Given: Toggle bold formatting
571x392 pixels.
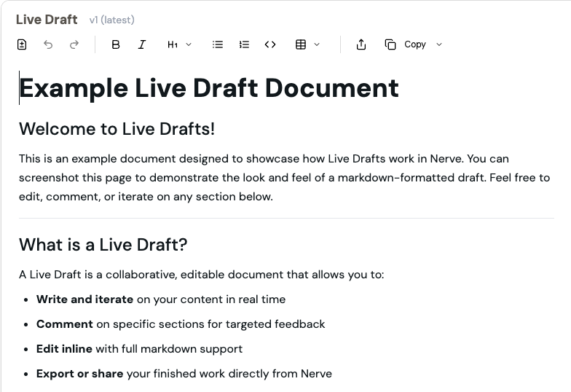Looking at the screenshot, I should (116, 44).
